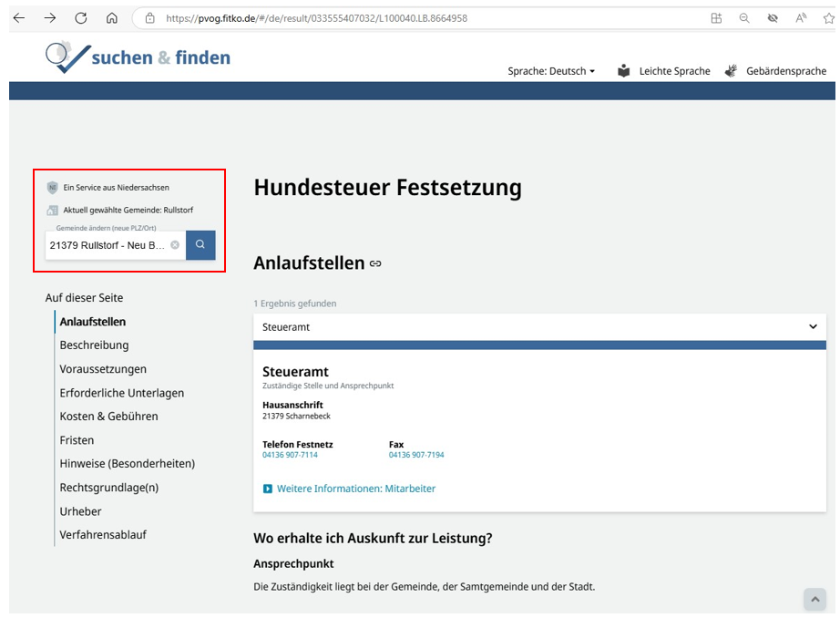Collapse the Steueramt result panel
Screen dimensions: 840x618
(814, 325)
